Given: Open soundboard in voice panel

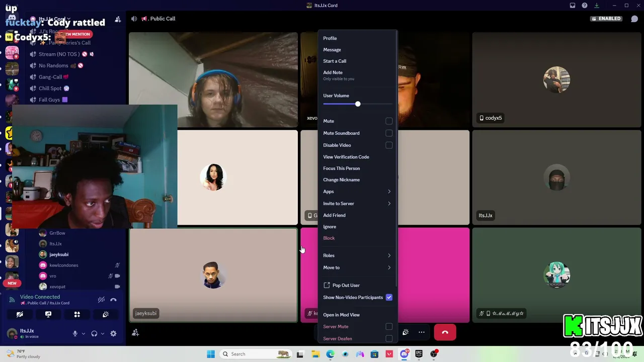Looking at the screenshot, I should (106, 314).
